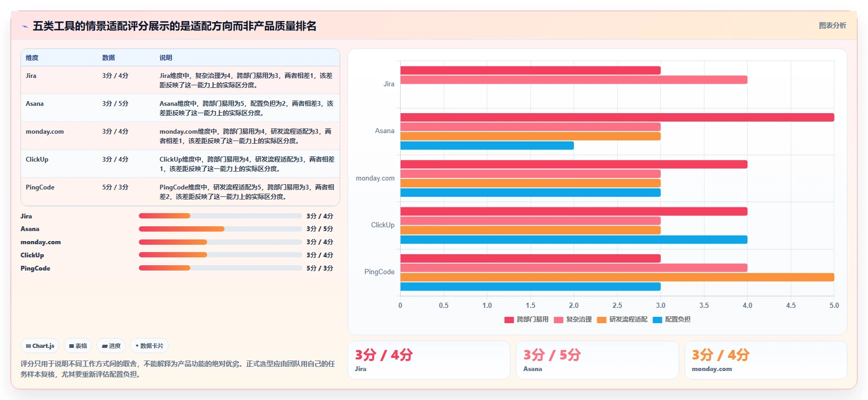868x400 pixels.
Task: Toggle the 复杂治理 legend item
Action: pyautogui.click(x=573, y=319)
